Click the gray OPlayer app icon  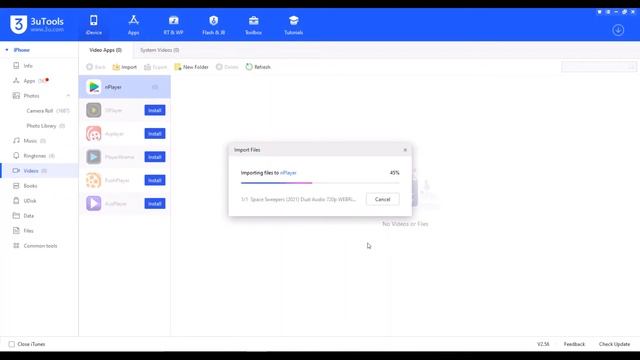[93, 110]
